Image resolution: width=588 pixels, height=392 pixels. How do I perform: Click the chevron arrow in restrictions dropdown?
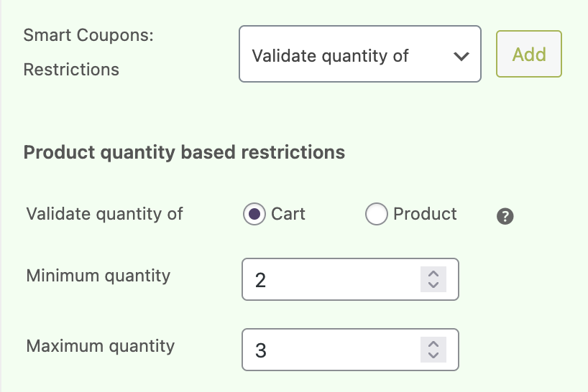pos(461,56)
